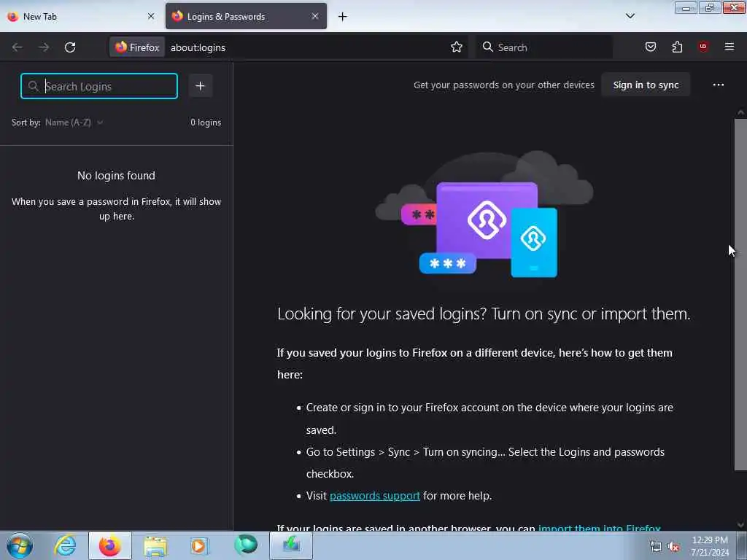Viewport: 747px width, 560px height.
Task: Click 'Get your passwords on your other devices' text
Action: [504, 85]
